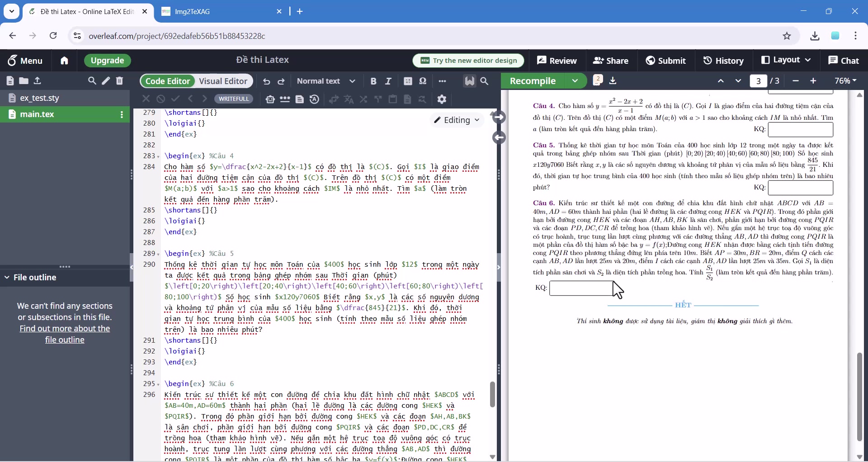
Task: Go to the previous PDF page
Action: 721,81
